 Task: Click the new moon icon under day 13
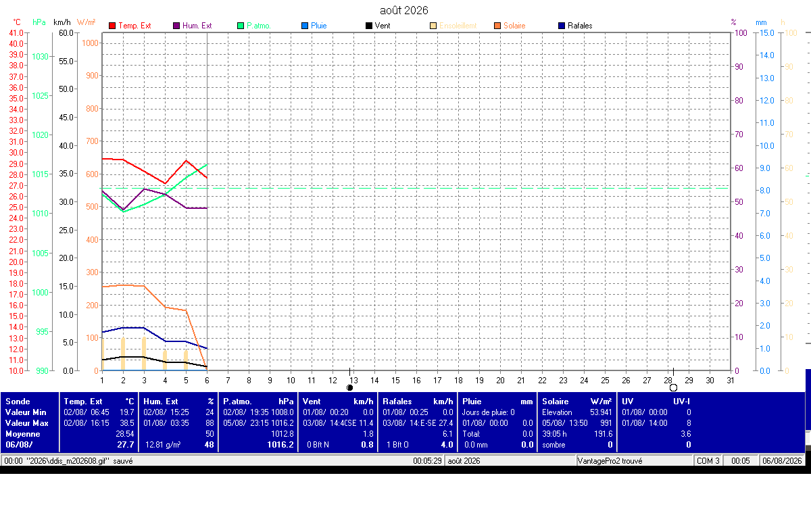point(349,387)
